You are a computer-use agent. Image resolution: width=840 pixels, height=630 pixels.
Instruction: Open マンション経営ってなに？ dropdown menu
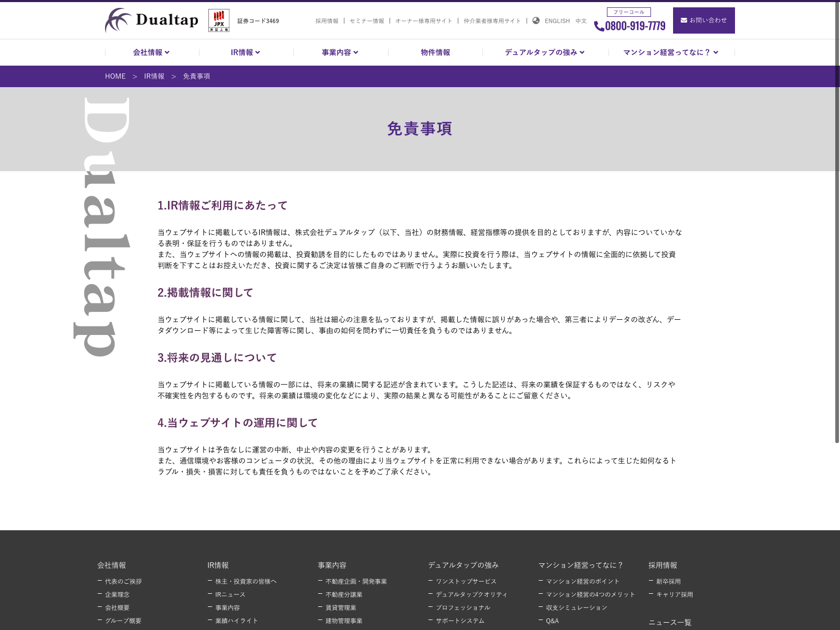[x=670, y=52]
